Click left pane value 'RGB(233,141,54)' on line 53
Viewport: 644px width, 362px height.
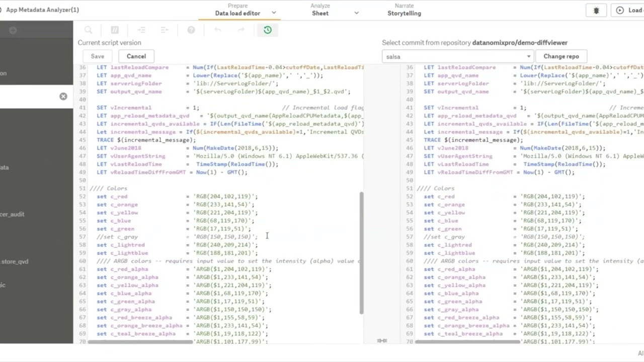pos(223,205)
